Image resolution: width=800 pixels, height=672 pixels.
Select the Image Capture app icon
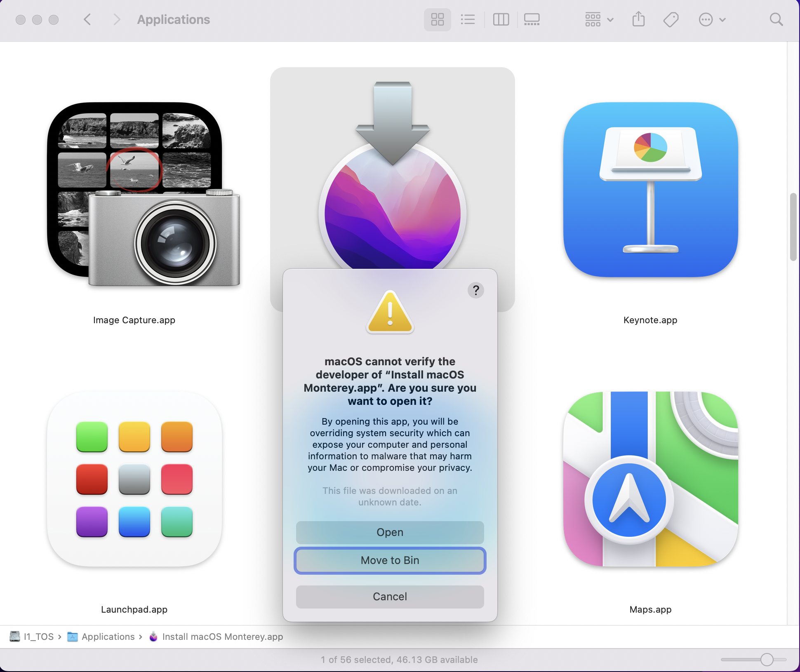click(144, 194)
